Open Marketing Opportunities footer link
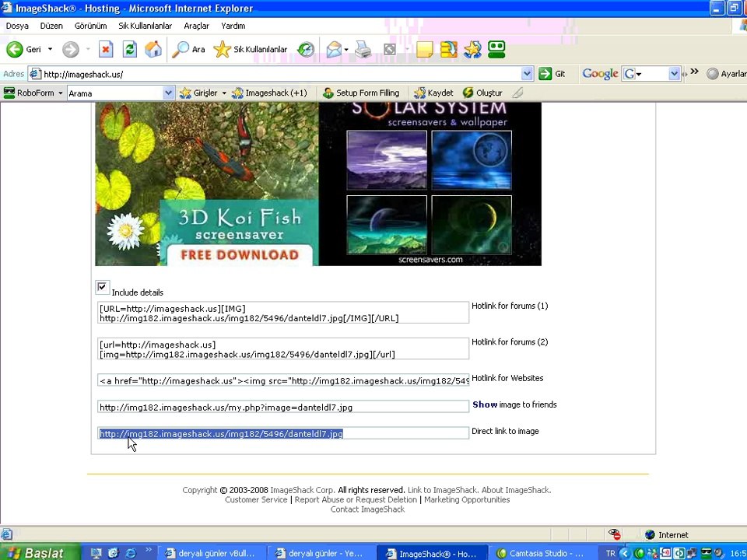This screenshot has width=747, height=560. [467, 499]
